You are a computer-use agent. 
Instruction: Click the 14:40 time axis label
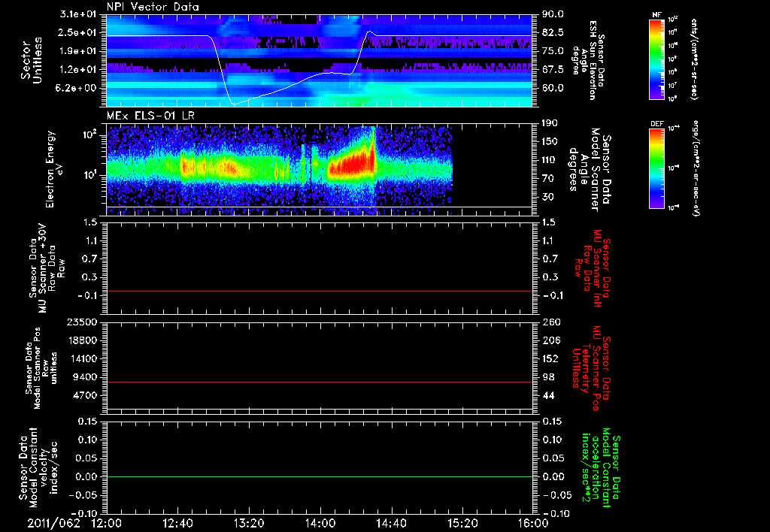click(x=391, y=524)
